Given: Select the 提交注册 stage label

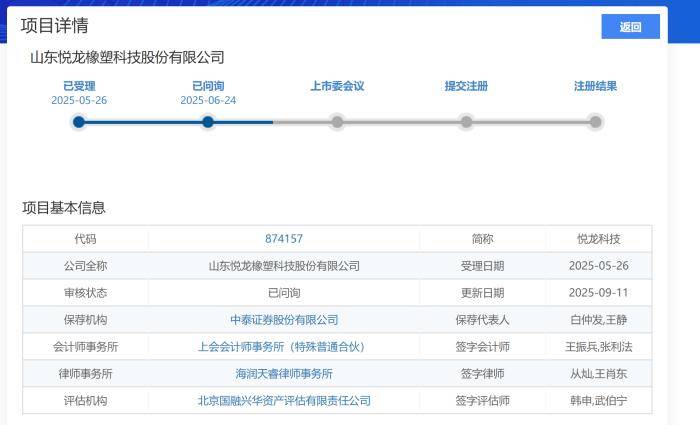Looking at the screenshot, I should pyautogui.click(x=466, y=86).
